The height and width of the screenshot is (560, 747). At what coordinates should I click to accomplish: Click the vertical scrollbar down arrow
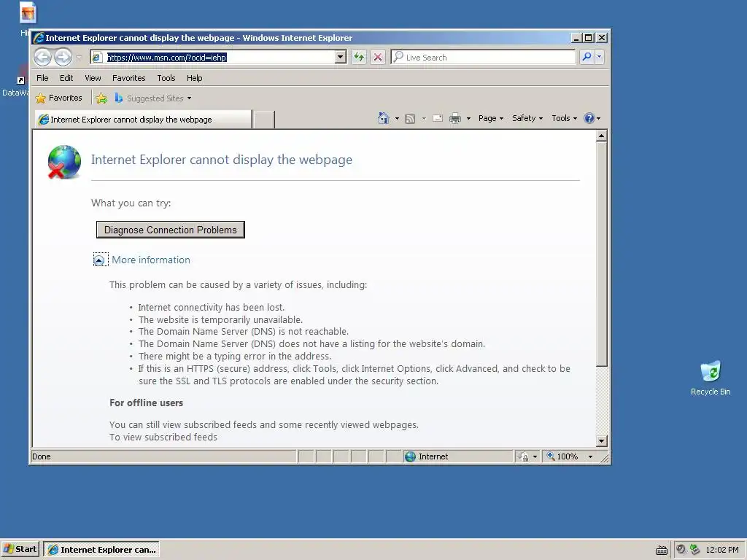pos(602,441)
